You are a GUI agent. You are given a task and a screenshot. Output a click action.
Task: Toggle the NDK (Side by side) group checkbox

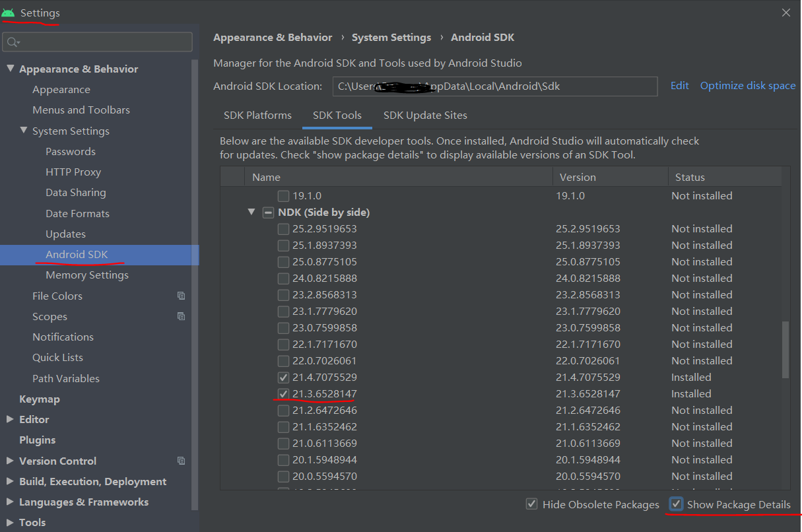[268, 213]
